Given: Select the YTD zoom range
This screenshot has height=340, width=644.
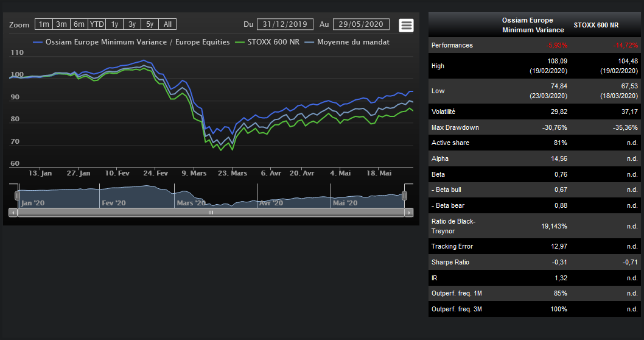Looking at the screenshot, I should click(97, 24).
